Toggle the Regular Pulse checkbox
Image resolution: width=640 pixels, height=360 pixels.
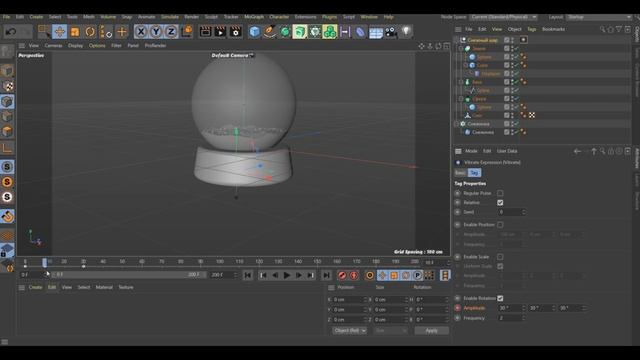coord(500,193)
